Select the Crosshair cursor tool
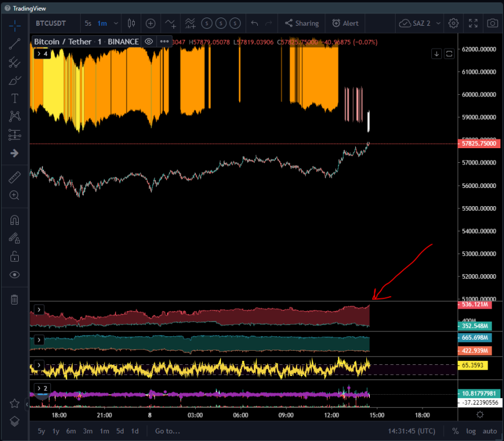Image resolution: width=504 pixels, height=441 pixels. tap(14, 25)
